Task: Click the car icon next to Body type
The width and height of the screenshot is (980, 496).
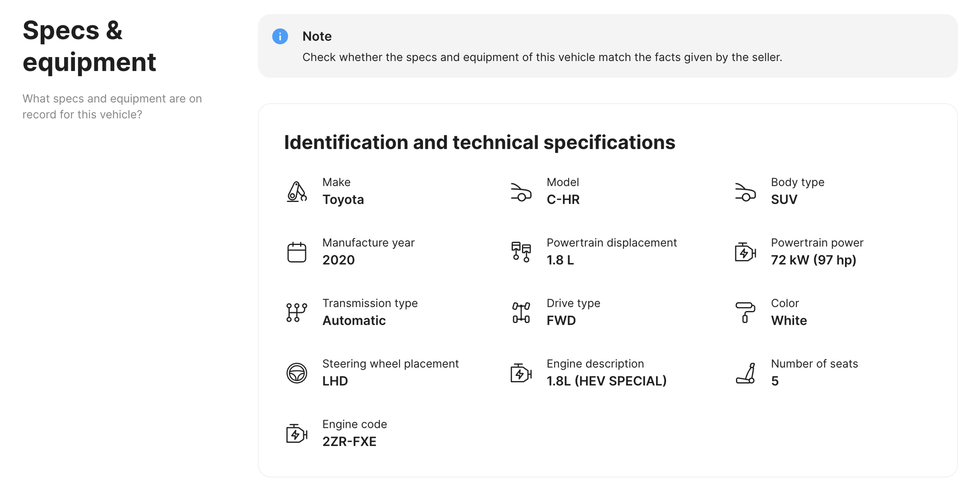Action: 745,192
